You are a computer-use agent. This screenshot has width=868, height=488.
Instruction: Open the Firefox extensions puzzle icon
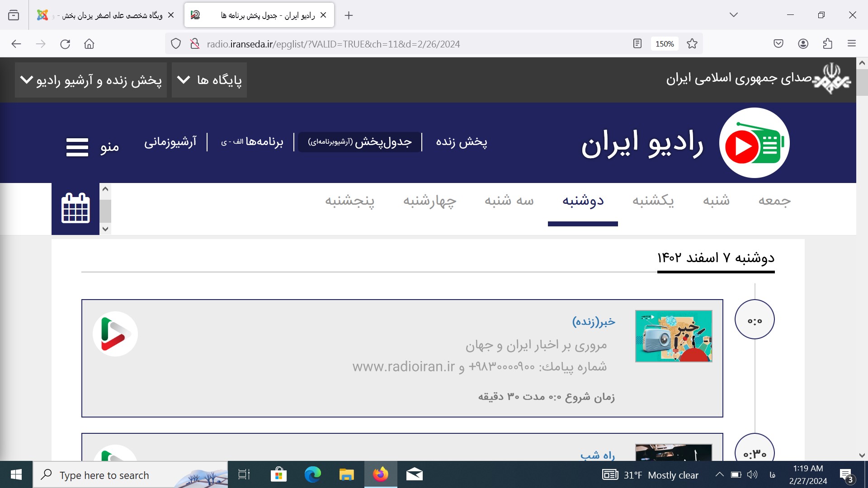pos(827,44)
